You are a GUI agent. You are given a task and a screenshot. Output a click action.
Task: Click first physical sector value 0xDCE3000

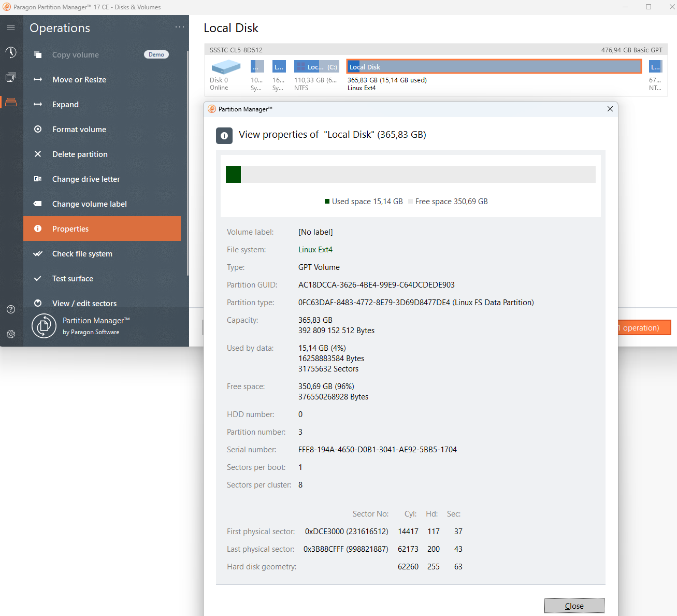[347, 532]
